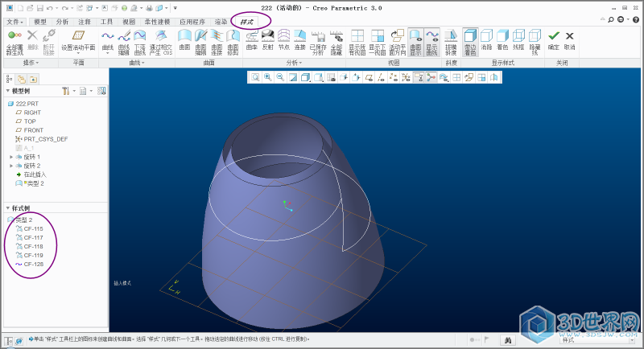This screenshot has width=644, height=349.
Task: Open the 连接 connection analysis tool
Action: [299, 40]
